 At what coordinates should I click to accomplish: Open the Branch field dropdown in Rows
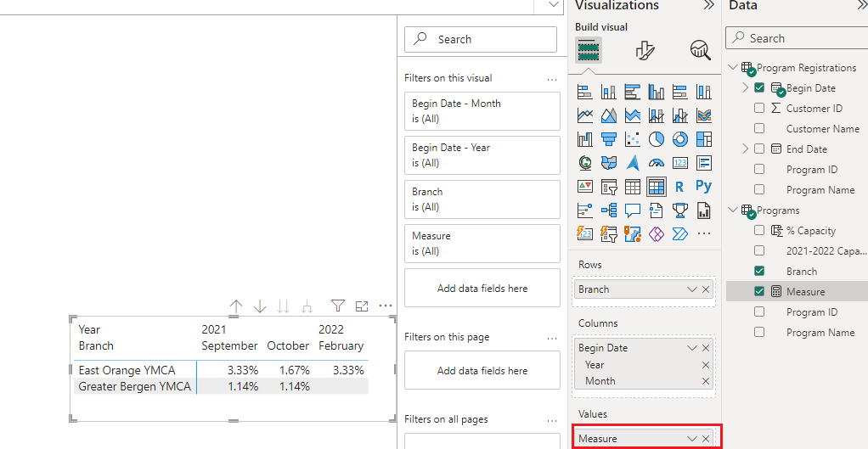point(692,289)
